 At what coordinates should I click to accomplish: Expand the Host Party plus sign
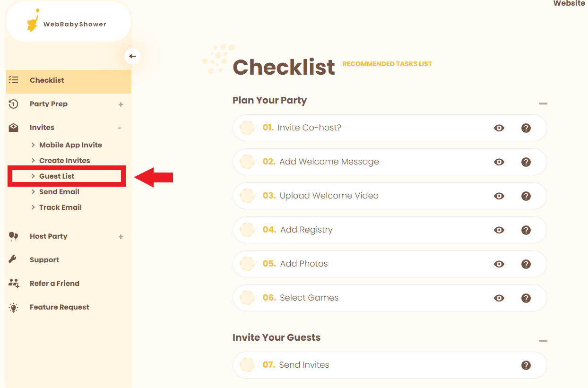(121, 236)
